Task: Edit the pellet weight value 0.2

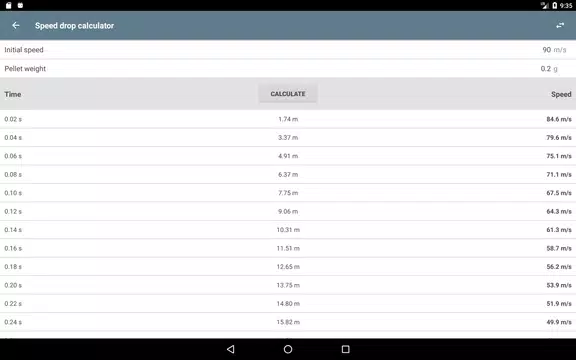Action: pos(546,69)
